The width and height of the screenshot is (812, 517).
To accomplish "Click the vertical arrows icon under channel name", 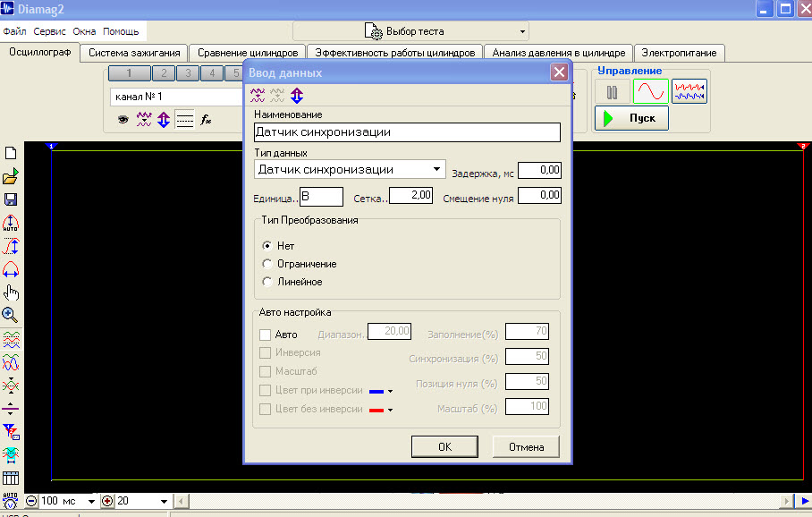I will [x=164, y=120].
